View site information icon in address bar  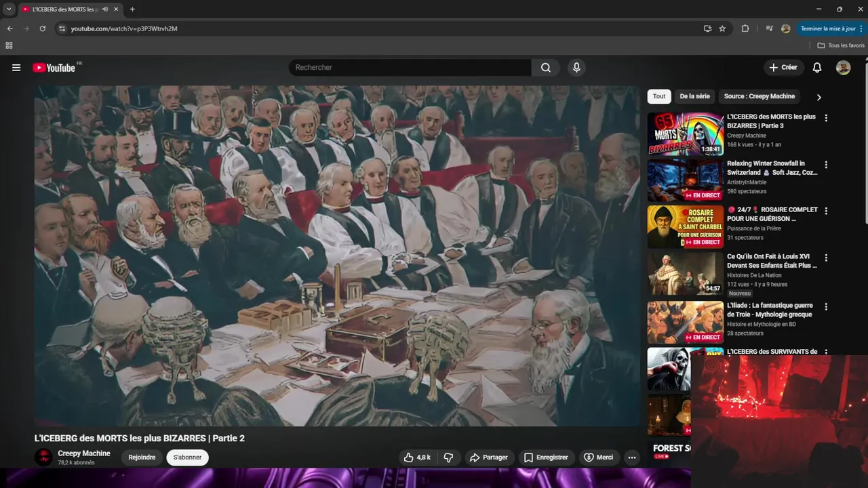[62, 28]
